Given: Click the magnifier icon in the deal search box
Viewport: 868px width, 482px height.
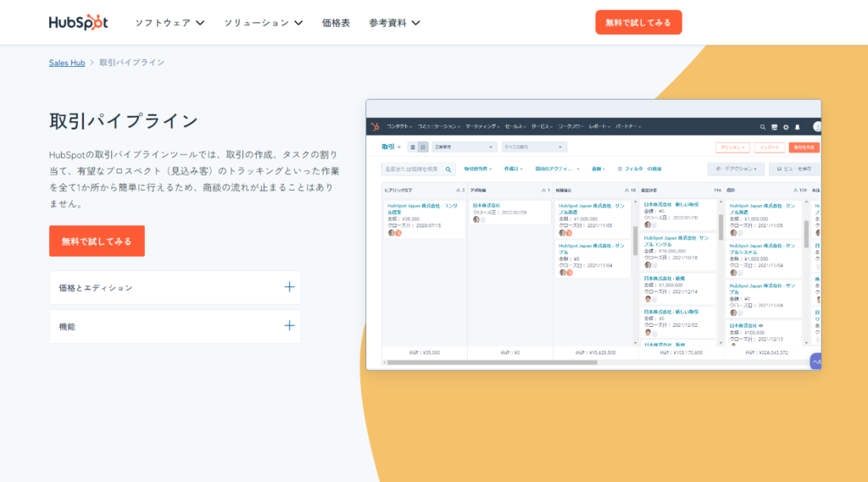Looking at the screenshot, I should 448,169.
